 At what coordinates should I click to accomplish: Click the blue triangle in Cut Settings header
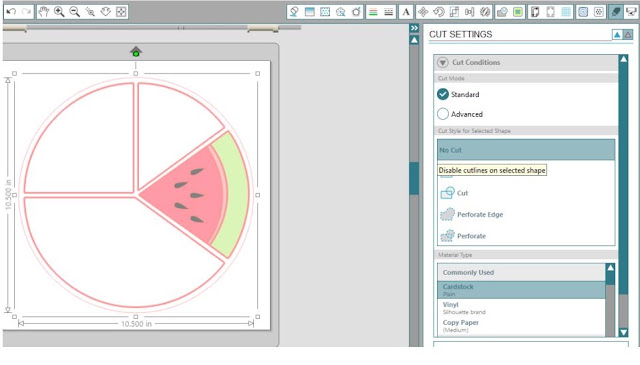coord(617,35)
